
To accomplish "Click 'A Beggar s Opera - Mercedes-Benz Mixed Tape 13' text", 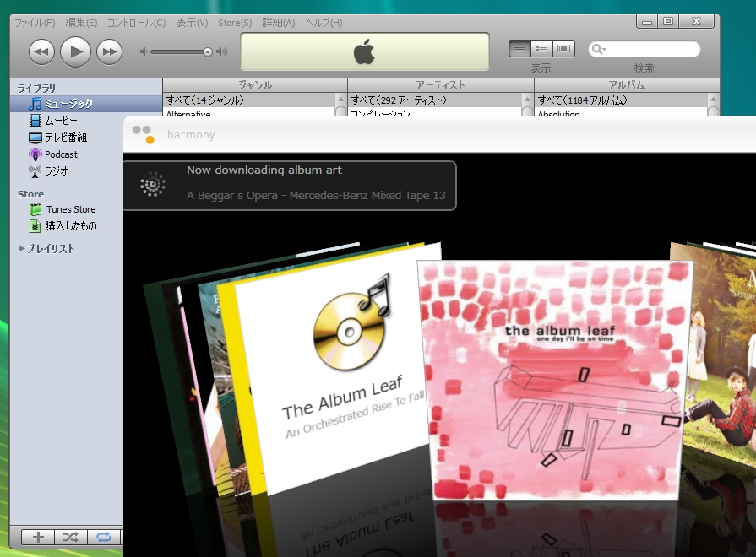I will [x=316, y=196].
